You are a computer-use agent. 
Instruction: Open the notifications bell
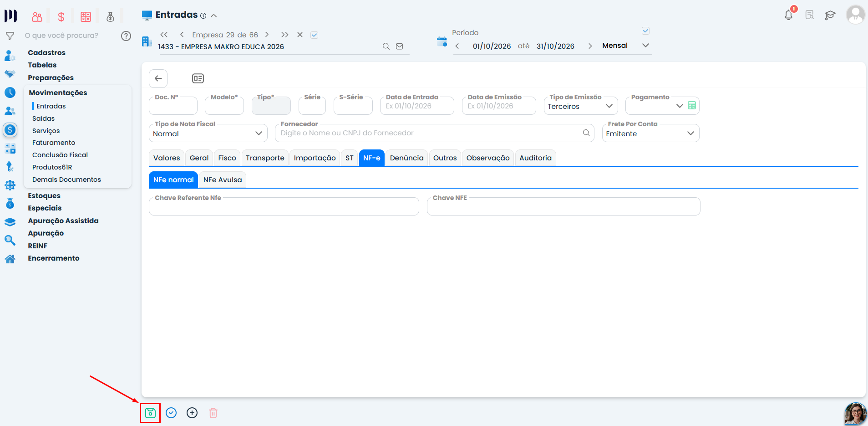(789, 15)
